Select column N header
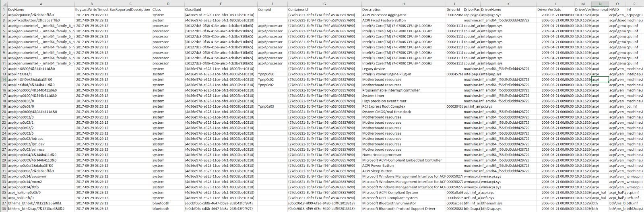 tap(600, 4)
